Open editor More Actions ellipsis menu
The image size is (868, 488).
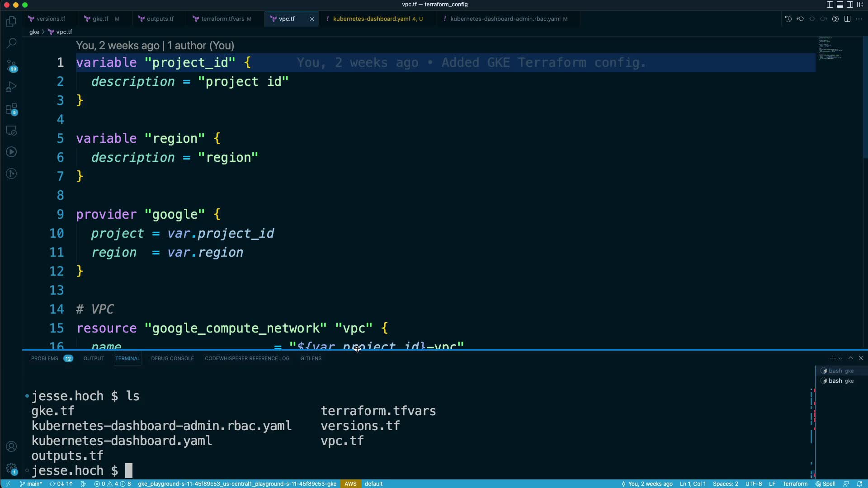tap(859, 19)
